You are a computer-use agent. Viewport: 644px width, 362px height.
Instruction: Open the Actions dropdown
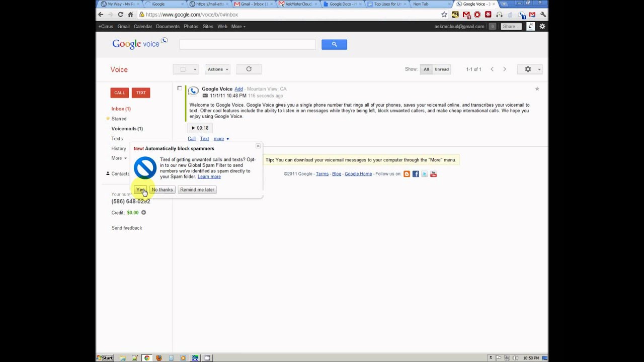(217, 69)
